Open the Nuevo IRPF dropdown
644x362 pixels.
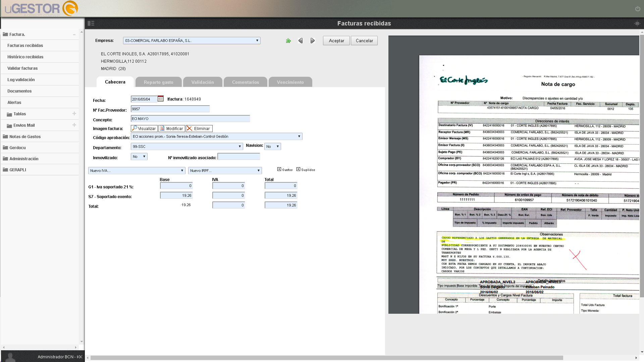pos(225,171)
